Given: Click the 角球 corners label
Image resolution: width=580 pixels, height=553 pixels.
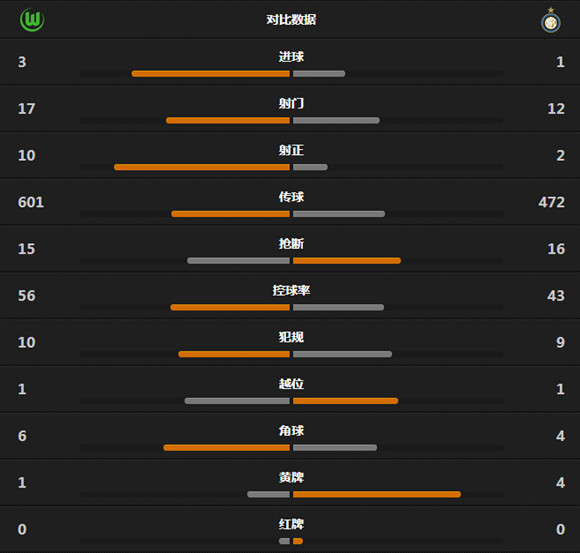Looking at the screenshot, I should [291, 431].
